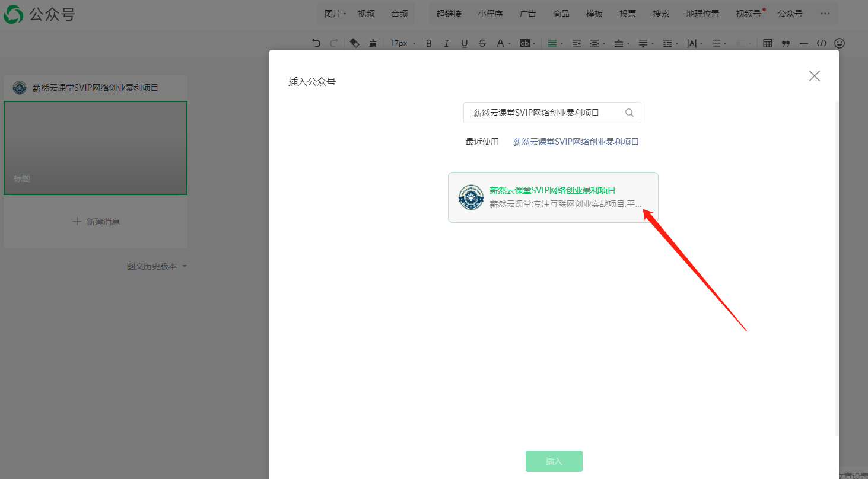The width and height of the screenshot is (868, 479).
Task: Click the recently used 薪然云课堂 link
Action: tap(576, 142)
